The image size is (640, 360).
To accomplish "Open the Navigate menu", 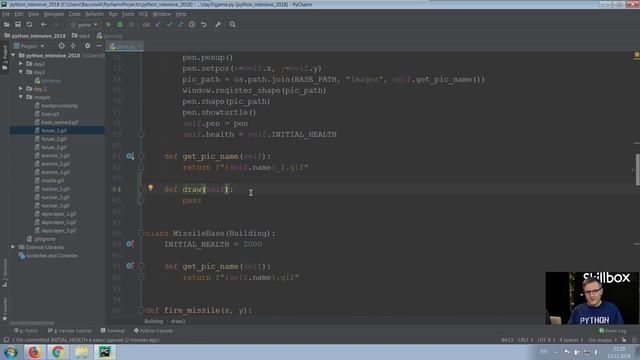I will [53, 14].
